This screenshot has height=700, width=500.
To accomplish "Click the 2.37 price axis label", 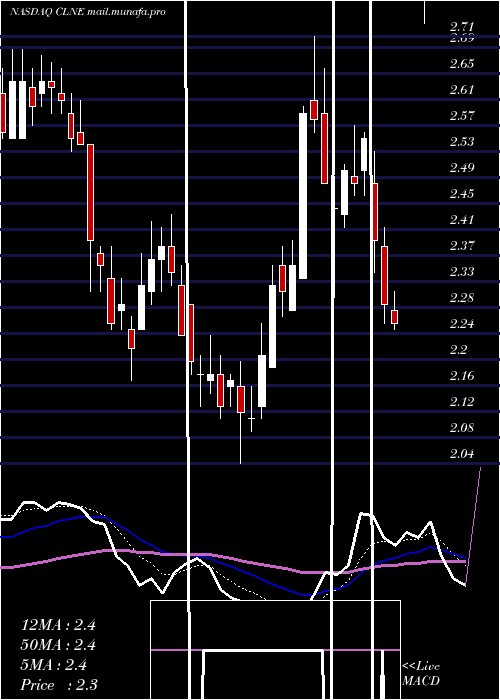I will pos(462,246).
